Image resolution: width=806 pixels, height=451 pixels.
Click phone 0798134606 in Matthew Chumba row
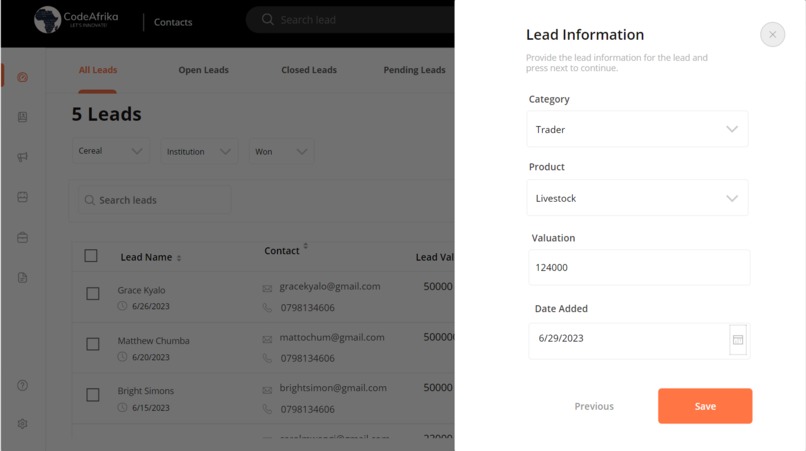pos(307,358)
